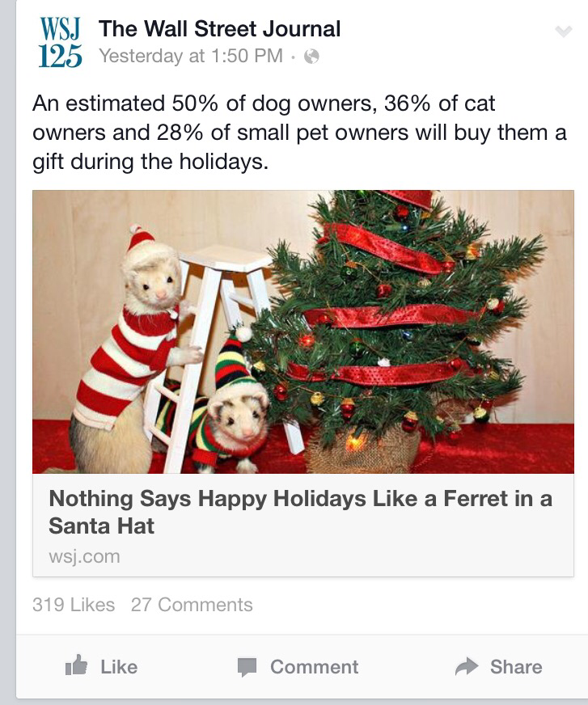
Task: Click the Share arrow icon
Action: tap(467, 666)
